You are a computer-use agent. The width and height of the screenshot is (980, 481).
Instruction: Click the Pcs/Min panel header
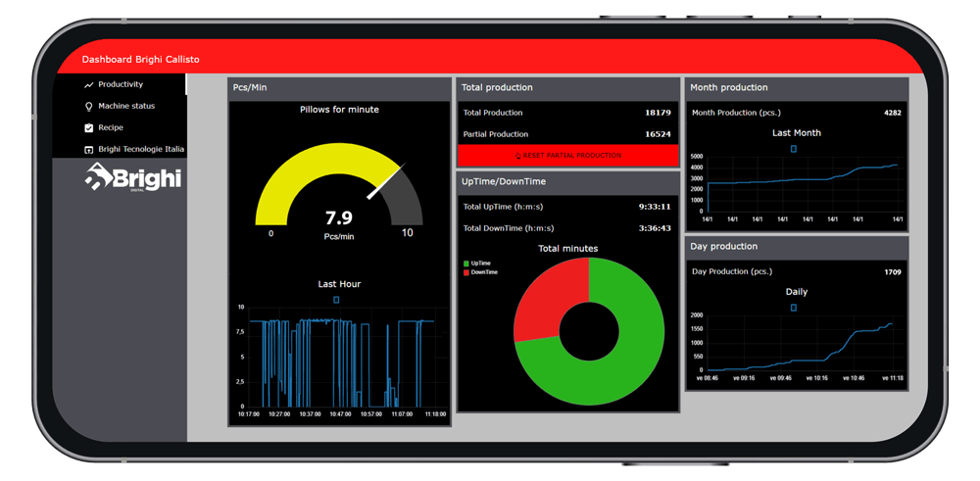339,88
